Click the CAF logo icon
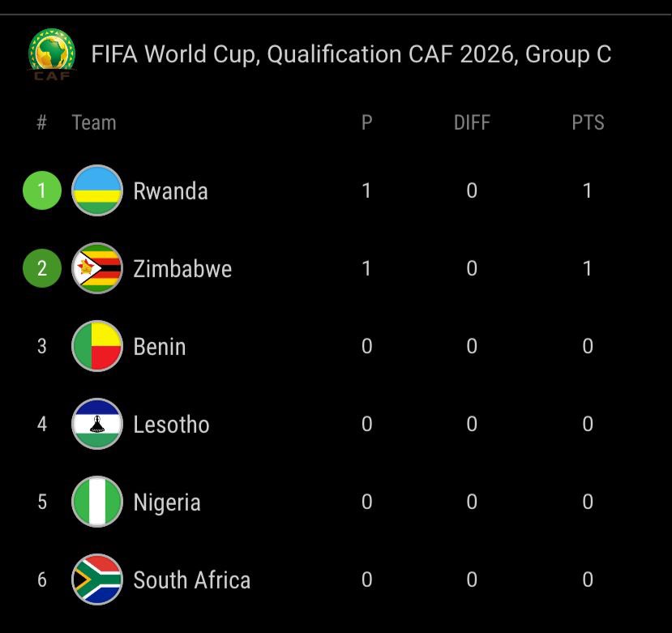The height and width of the screenshot is (633, 672). point(52,54)
